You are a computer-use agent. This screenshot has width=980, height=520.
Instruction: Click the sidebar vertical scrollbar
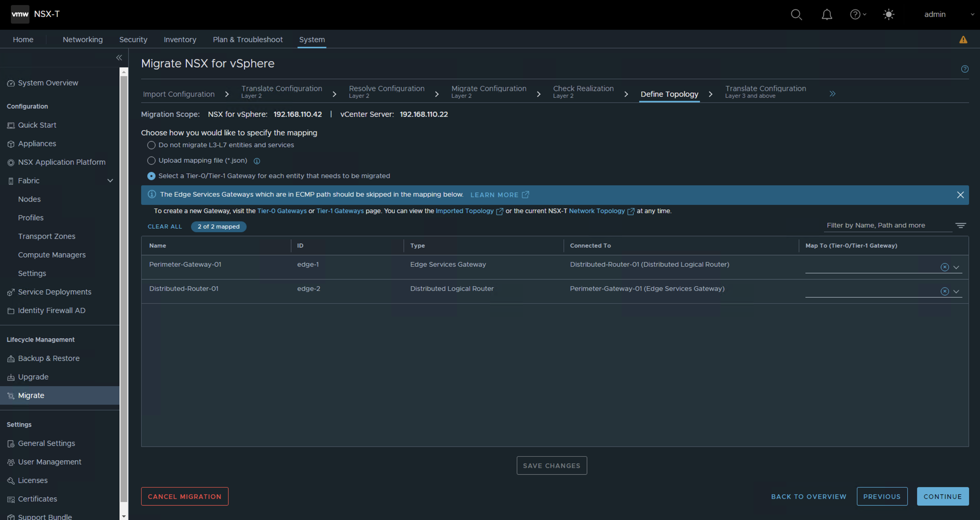click(124, 267)
